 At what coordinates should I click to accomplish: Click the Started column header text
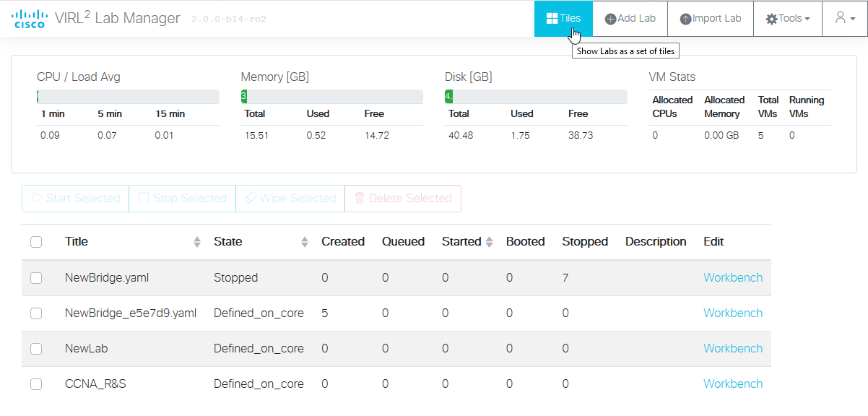coord(461,241)
